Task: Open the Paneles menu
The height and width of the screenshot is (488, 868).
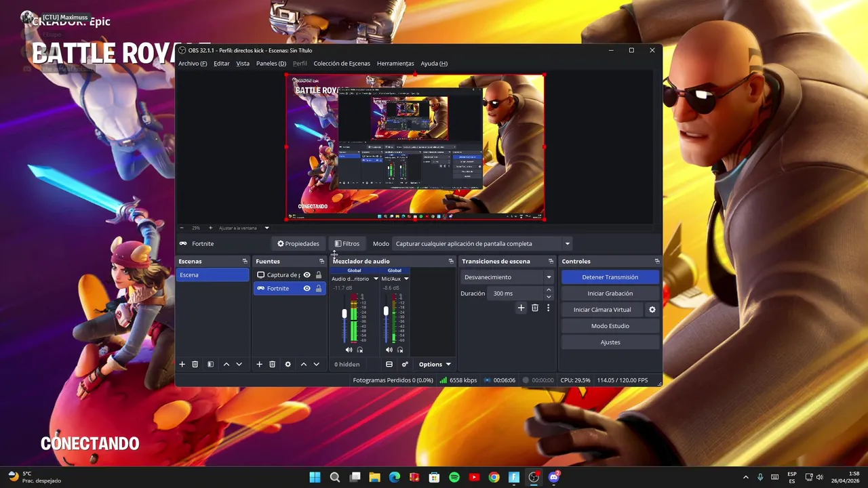Action: [x=271, y=64]
